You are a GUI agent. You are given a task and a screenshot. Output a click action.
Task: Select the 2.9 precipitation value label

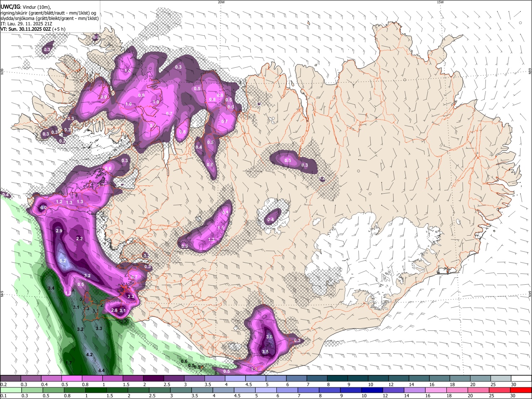tap(59, 231)
